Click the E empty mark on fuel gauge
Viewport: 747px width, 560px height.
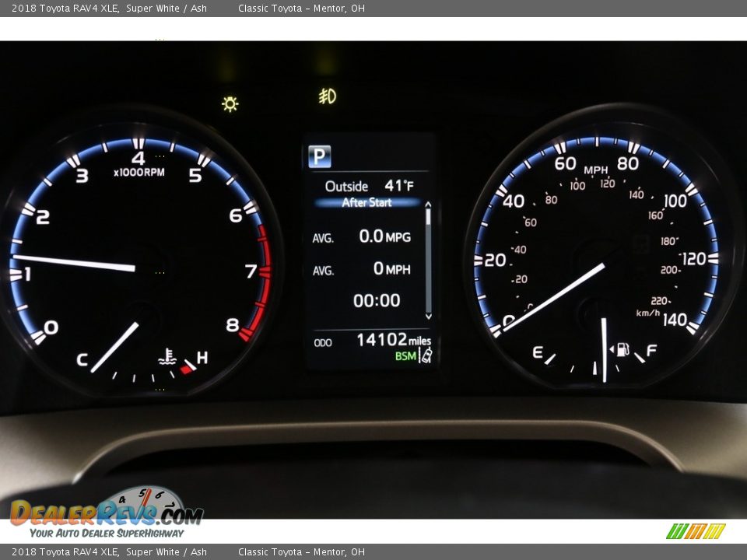click(538, 352)
